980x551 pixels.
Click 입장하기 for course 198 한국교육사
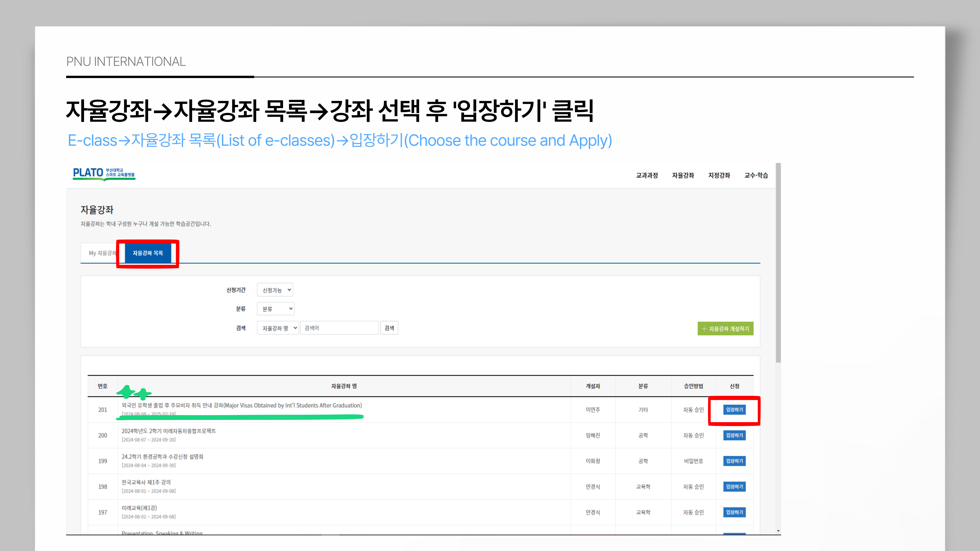[734, 487]
